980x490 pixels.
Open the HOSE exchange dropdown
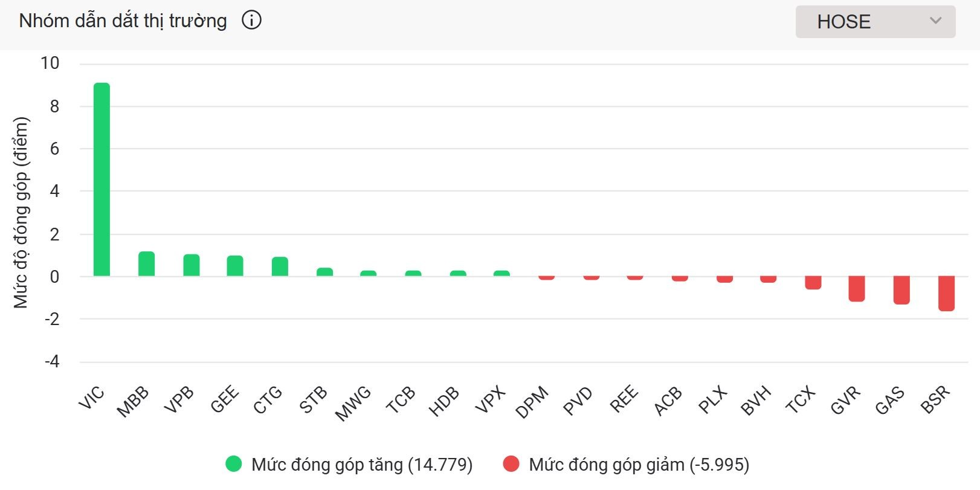click(x=874, y=22)
